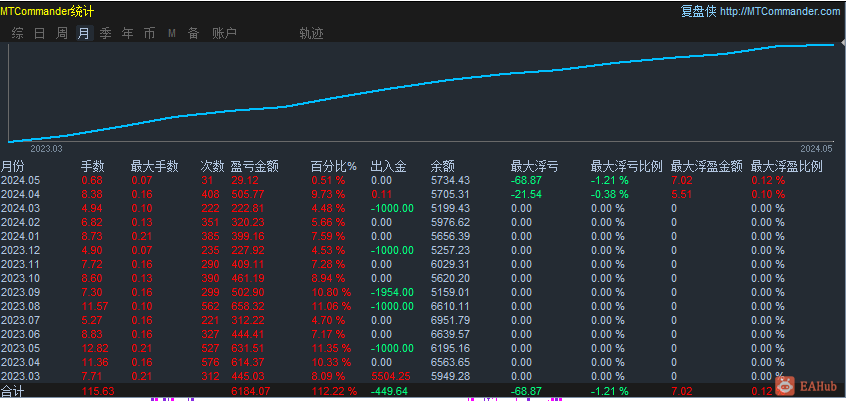Screen dimensions: 846x401
Task: Select the 2023.09 month row
Action: pyautogui.click(x=423, y=293)
